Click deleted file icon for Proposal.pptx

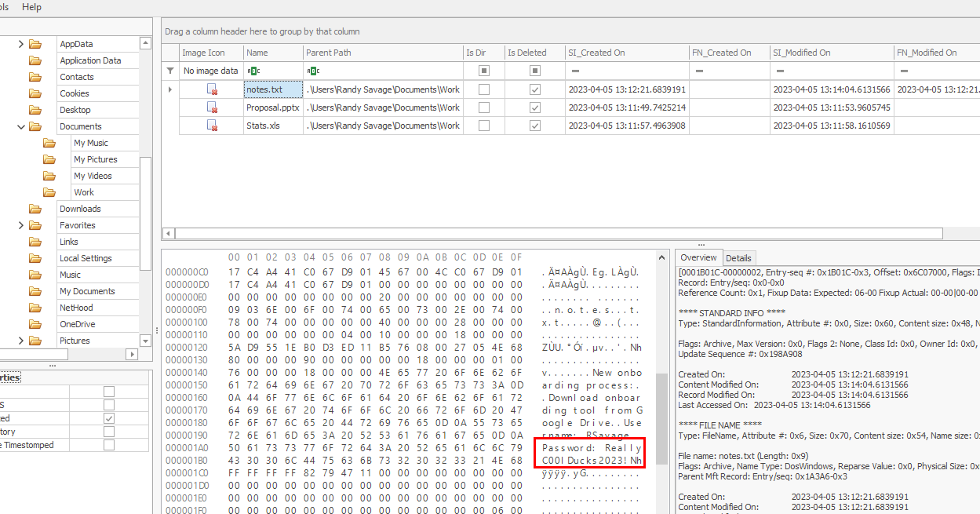(x=212, y=108)
